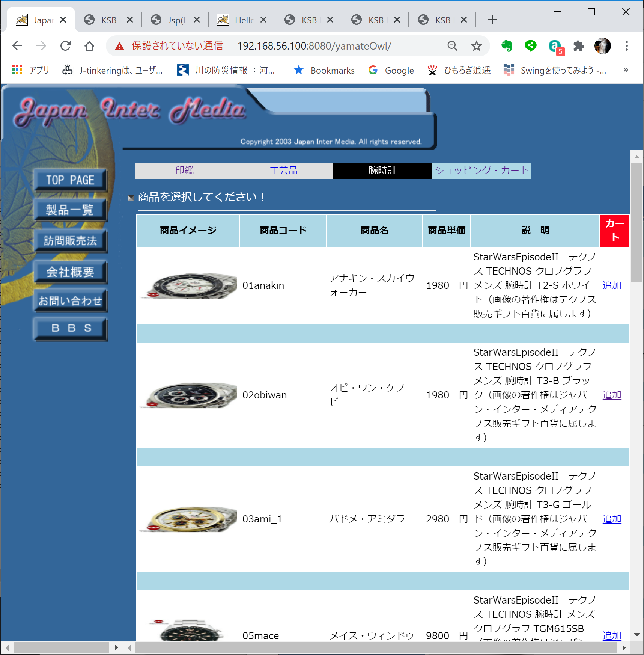Click the TOP PAGE sidebar button

[x=70, y=180]
